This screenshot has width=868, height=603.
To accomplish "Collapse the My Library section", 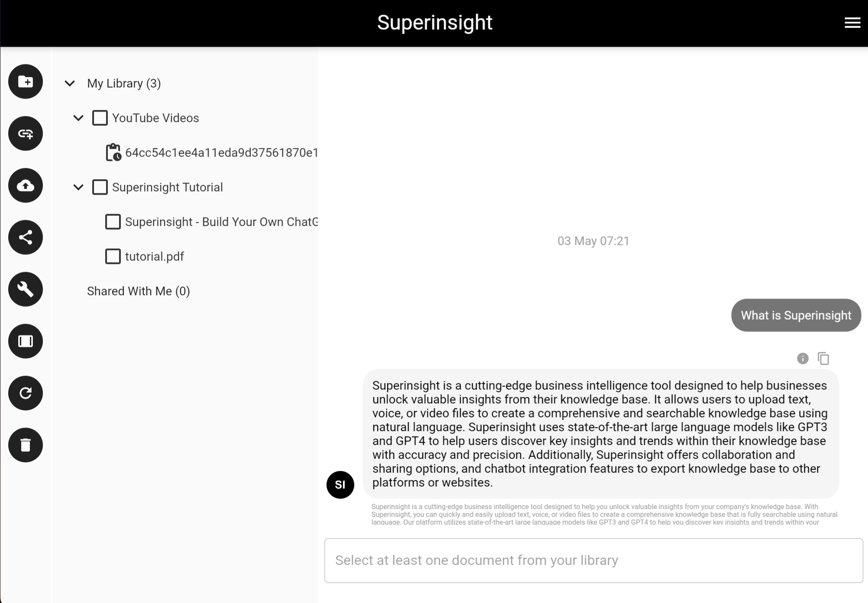I will [70, 83].
